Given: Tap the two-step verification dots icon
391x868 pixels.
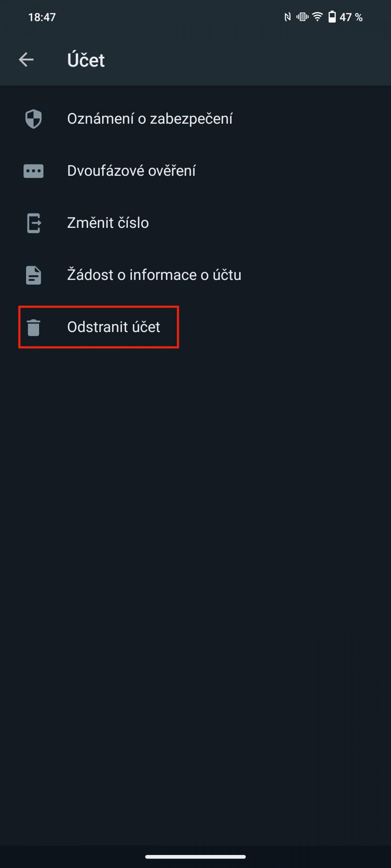Looking at the screenshot, I should coord(33,171).
